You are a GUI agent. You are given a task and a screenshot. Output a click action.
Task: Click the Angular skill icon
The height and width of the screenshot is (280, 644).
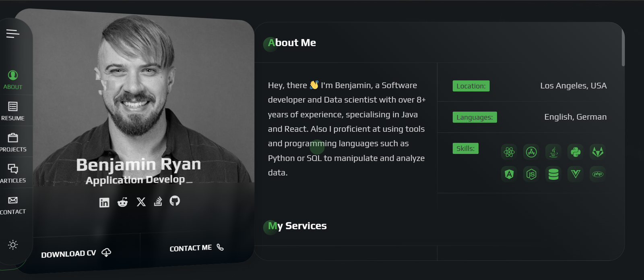pyautogui.click(x=509, y=174)
